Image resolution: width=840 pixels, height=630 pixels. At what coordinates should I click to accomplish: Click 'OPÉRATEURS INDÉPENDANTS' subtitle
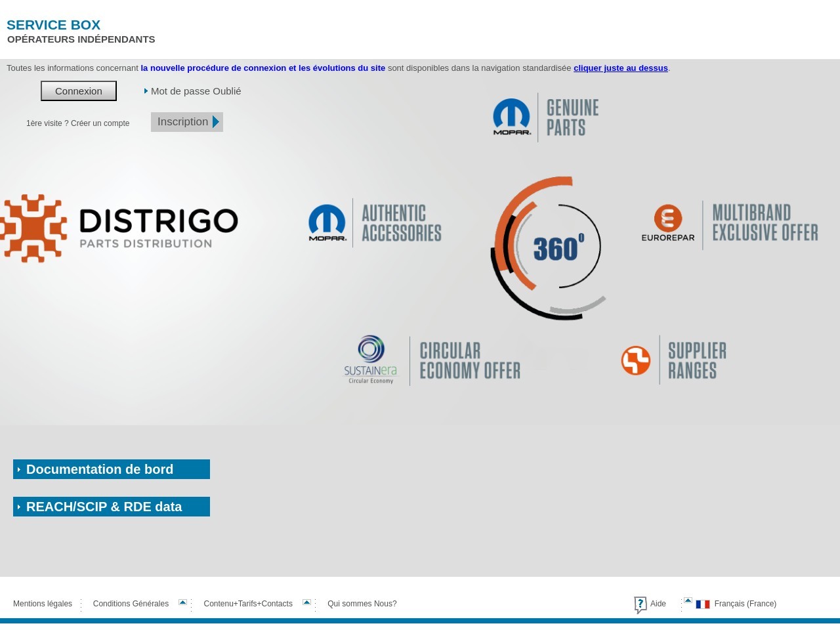click(81, 39)
